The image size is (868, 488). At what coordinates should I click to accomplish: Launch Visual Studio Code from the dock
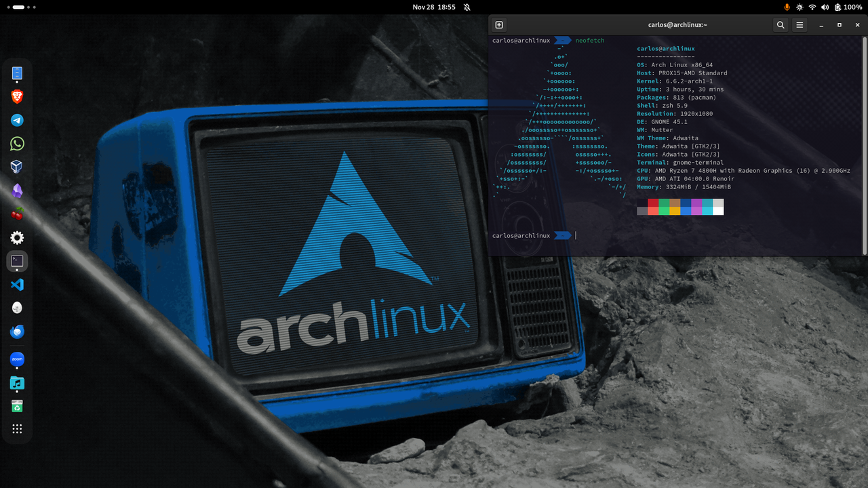[x=17, y=285]
